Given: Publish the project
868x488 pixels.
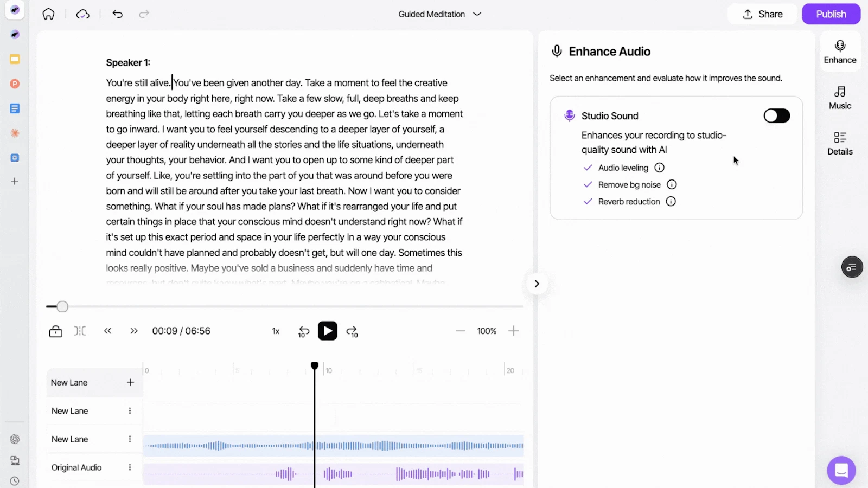Looking at the screenshot, I should coord(831,14).
